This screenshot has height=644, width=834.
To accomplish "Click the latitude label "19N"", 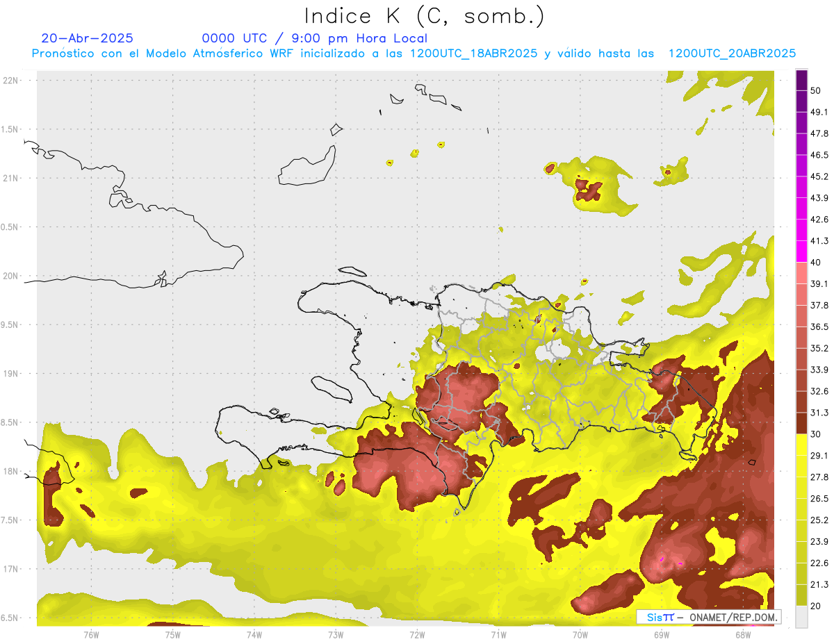I will click(x=11, y=374).
